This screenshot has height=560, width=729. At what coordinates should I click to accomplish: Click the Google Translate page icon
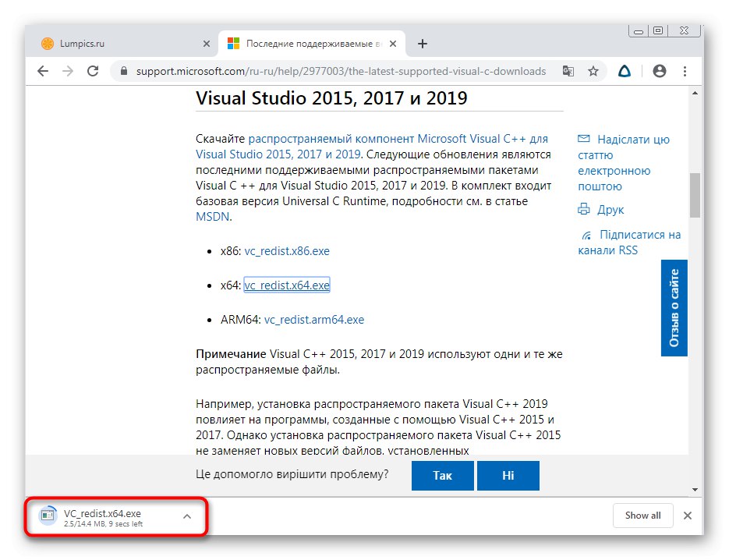pyautogui.click(x=568, y=71)
